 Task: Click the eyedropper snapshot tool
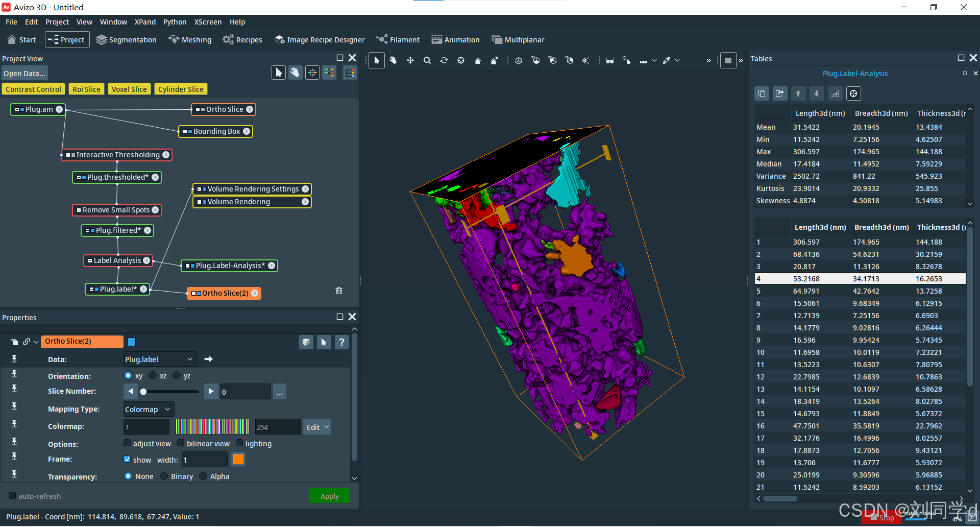[667, 60]
